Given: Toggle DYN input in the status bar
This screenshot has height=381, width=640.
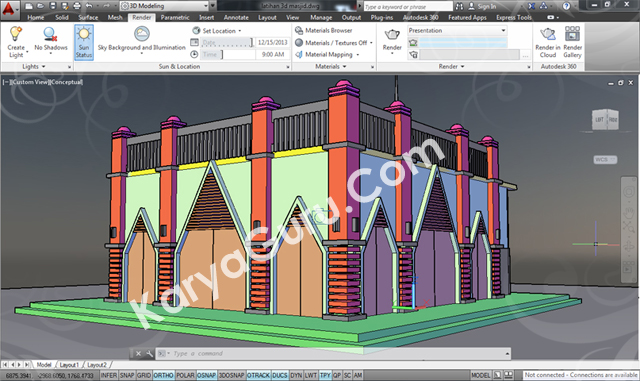Looking at the screenshot, I should tap(296, 375).
